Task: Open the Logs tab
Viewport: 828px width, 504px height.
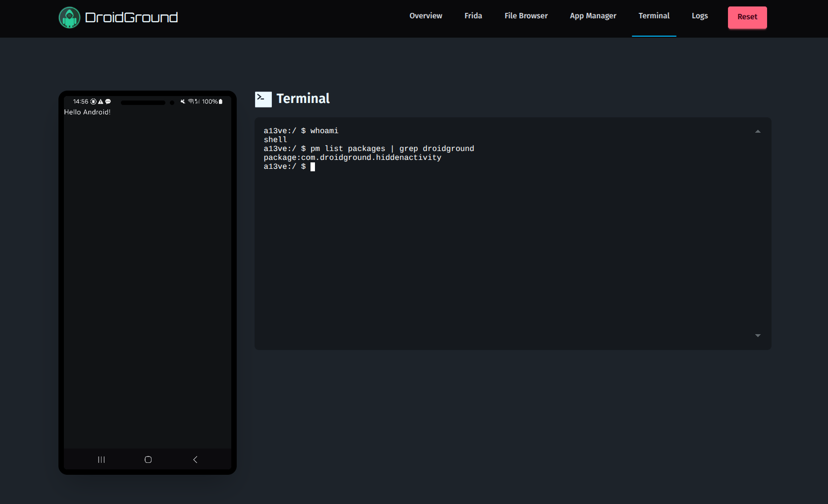Action: pyautogui.click(x=700, y=16)
